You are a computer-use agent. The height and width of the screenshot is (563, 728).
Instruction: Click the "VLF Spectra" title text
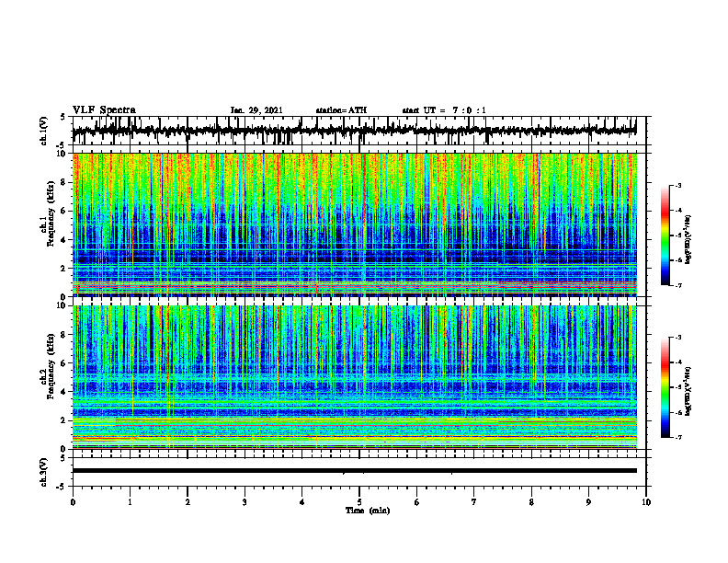click(x=104, y=110)
